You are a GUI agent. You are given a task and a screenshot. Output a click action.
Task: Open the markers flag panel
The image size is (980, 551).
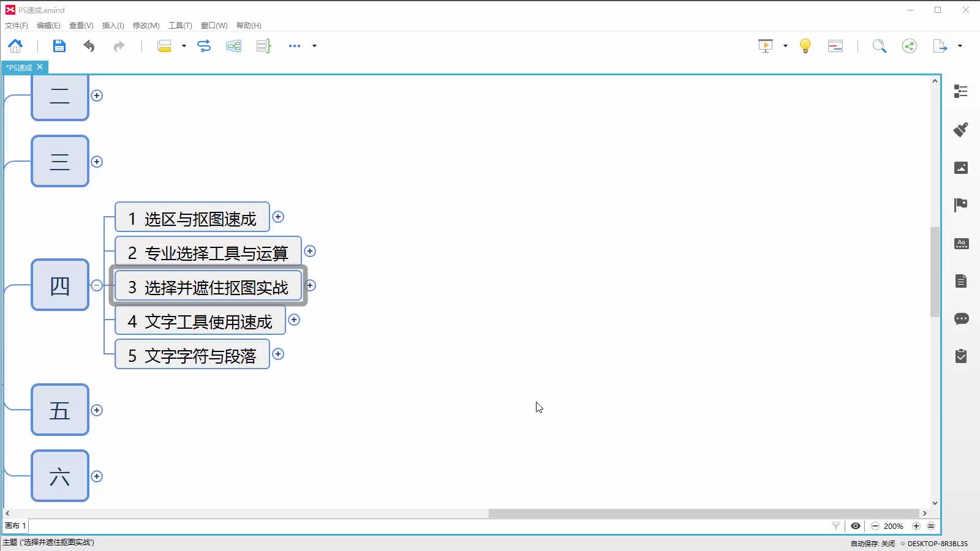coord(961,204)
